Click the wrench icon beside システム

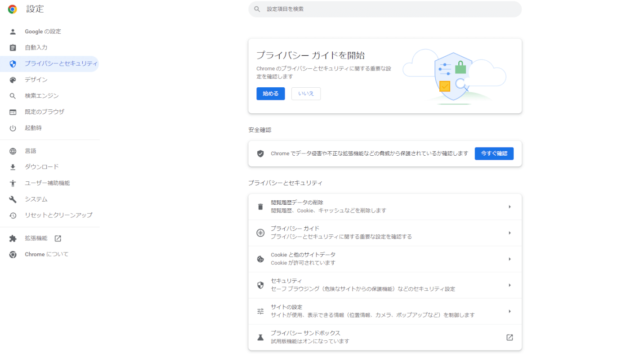tap(13, 199)
